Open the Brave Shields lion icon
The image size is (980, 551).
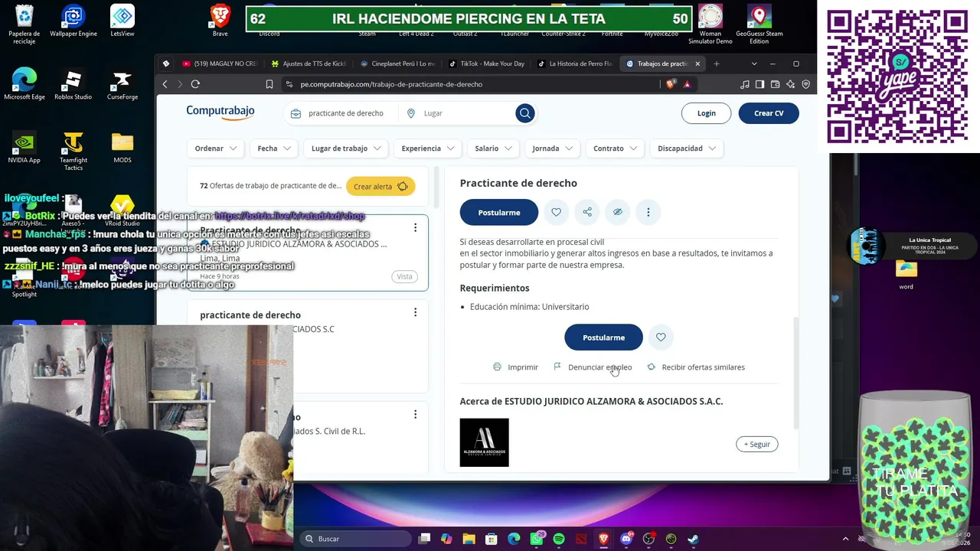[x=671, y=84]
